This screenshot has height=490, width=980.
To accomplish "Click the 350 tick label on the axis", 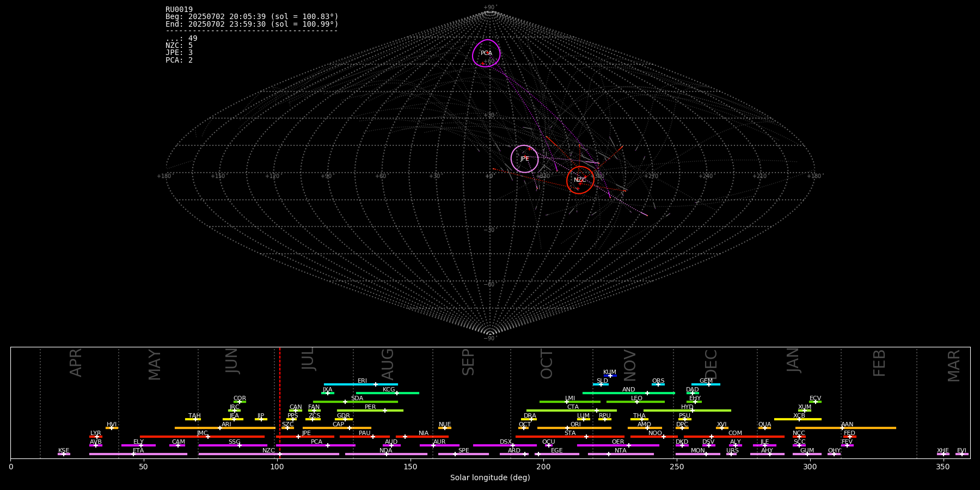I will [944, 467].
